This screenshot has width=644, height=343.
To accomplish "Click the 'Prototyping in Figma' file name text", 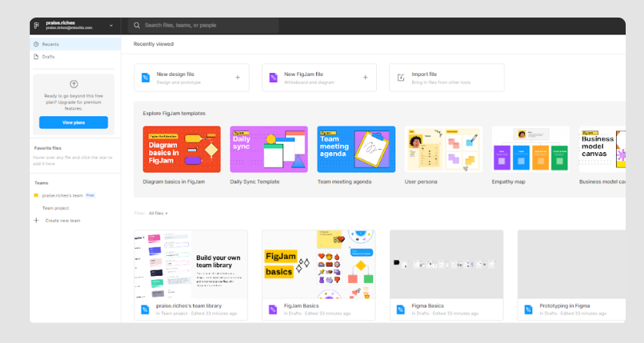I will pyautogui.click(x=565, y=306).
